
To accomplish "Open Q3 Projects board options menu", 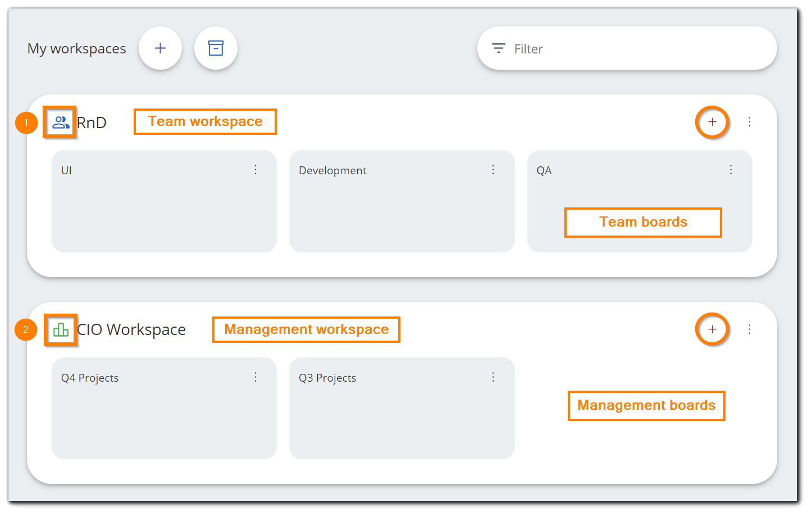I will (x=493, y=377).
